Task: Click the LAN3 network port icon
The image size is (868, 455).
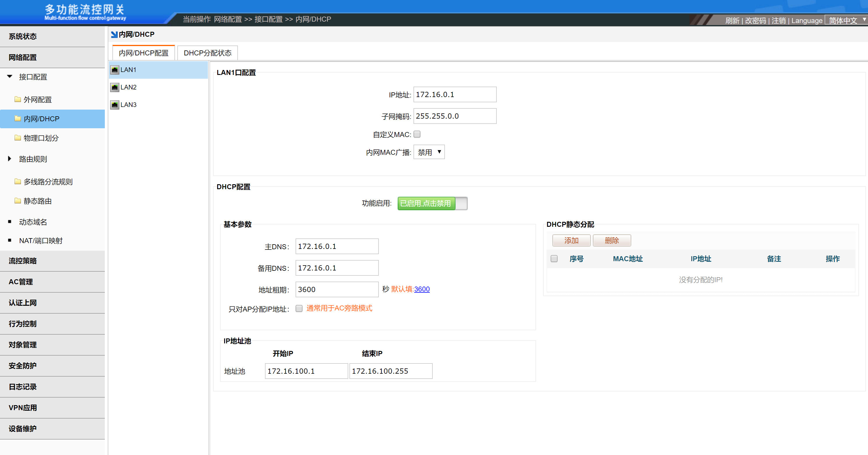Action: [x=114, y=105]
